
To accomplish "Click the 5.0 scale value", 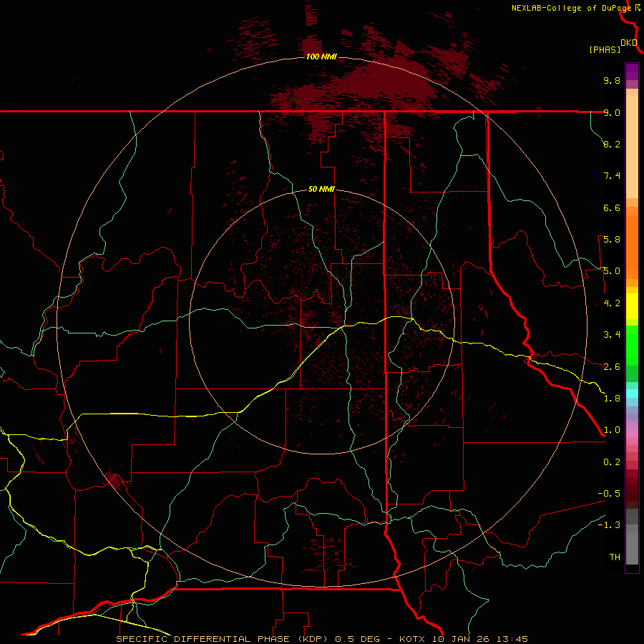I will coord(612,271).
